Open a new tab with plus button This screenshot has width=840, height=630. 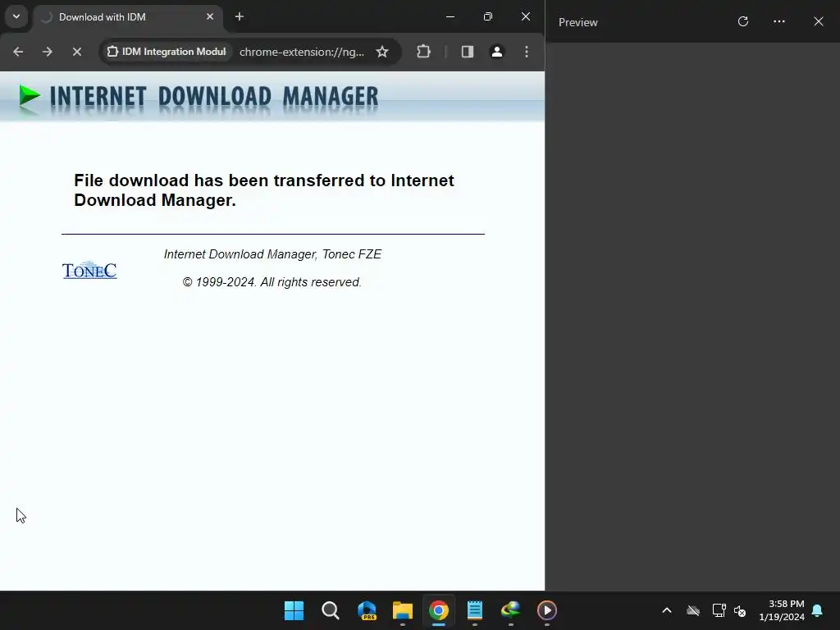tap(240, 16)
